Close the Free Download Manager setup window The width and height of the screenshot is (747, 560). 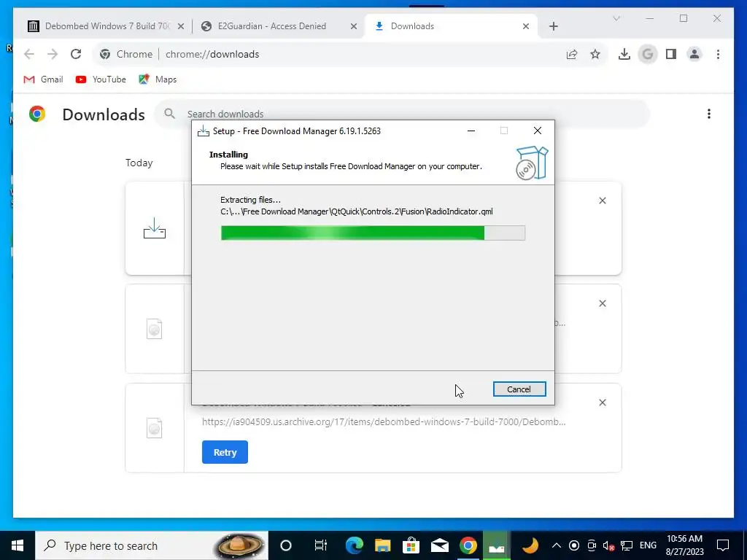538,131
